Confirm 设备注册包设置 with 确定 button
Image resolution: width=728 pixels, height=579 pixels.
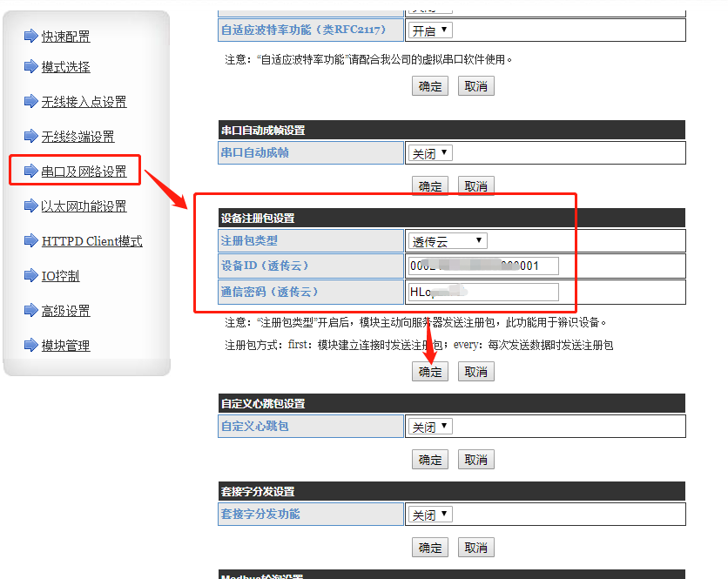click(430, 372)
